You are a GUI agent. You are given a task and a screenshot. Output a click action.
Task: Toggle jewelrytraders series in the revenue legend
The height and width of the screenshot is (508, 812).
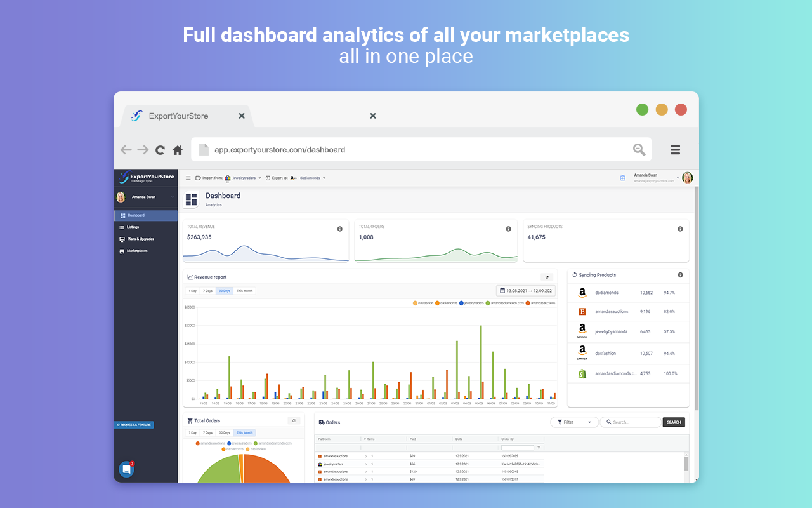coord(472,304)
